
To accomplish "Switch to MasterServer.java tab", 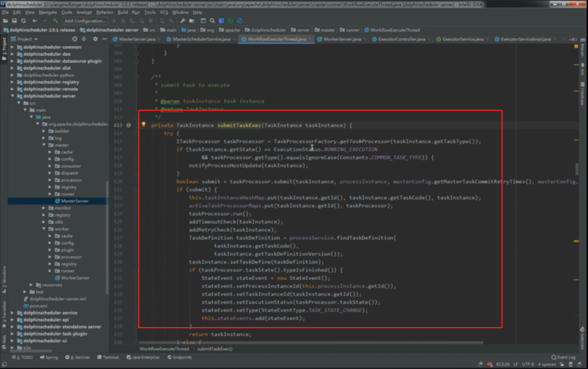I will (137, 39).
